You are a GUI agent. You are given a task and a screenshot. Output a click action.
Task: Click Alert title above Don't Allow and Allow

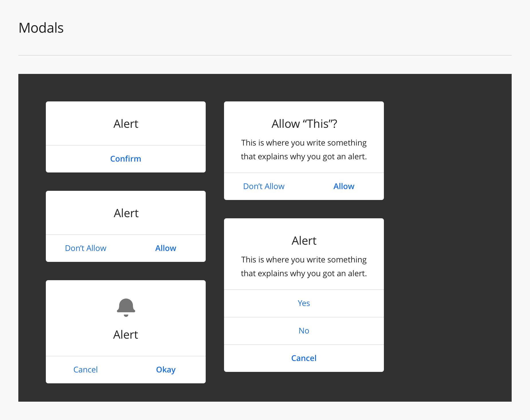coord(126,213)
